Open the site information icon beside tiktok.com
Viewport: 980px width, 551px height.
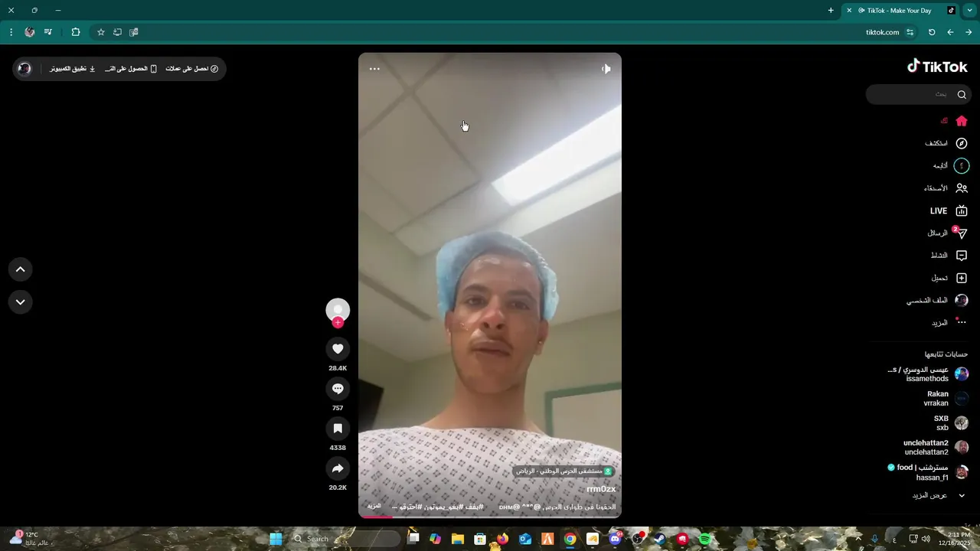tap(910, 32)
